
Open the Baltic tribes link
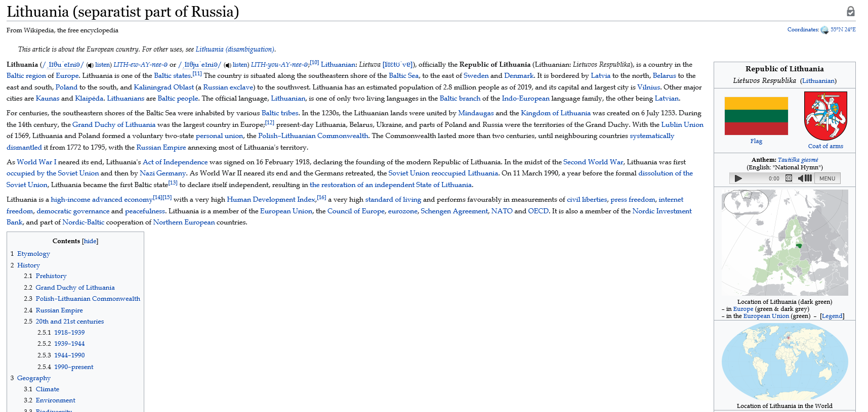280,113
